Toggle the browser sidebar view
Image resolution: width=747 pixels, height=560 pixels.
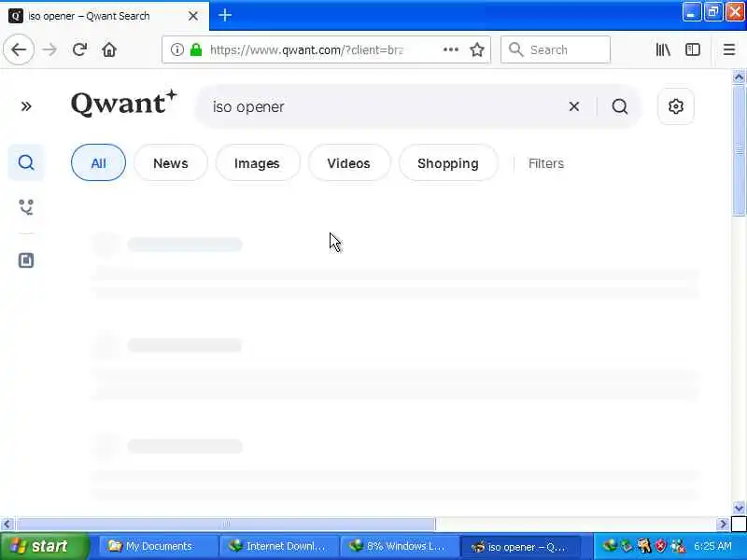pos(693,49)
